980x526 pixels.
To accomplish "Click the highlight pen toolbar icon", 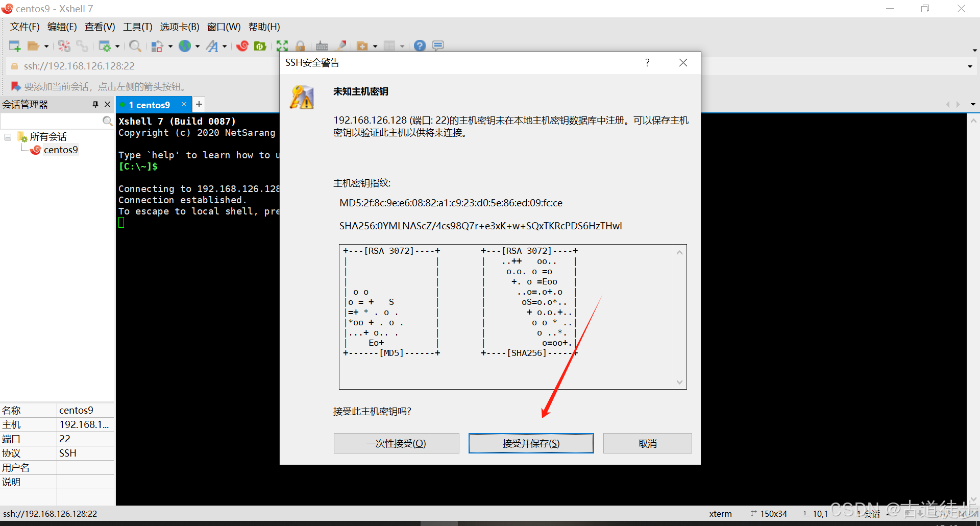I will [x=341, y=45].
